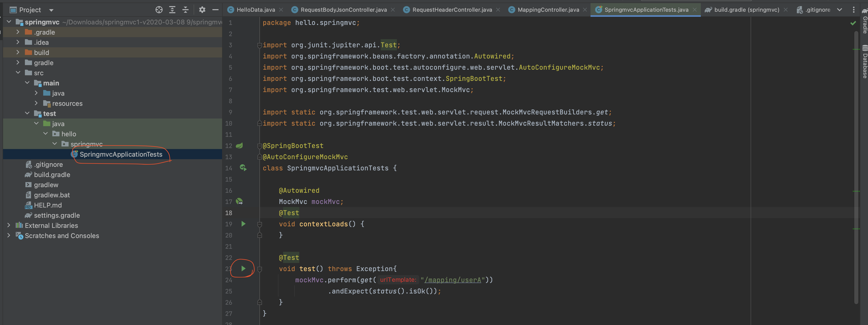Switch to RequestBodyJsonController.java tab

[343, 10]
